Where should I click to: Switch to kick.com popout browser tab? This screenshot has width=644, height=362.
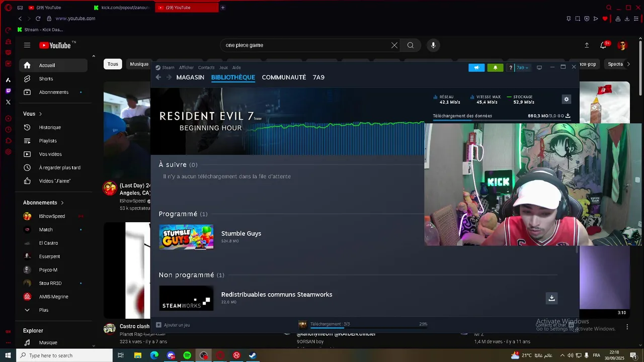[123, 8]
